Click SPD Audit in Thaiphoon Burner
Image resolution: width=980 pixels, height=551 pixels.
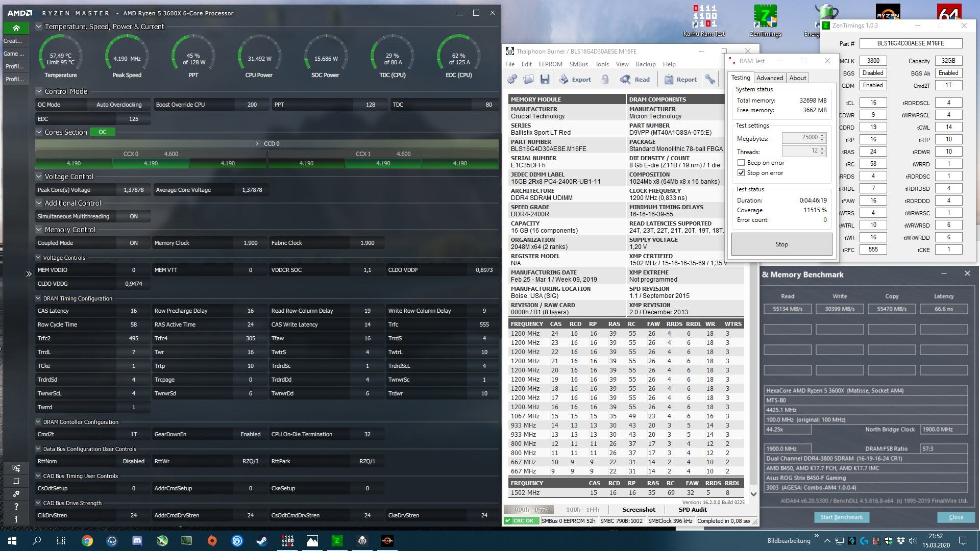tap(693, 510)
